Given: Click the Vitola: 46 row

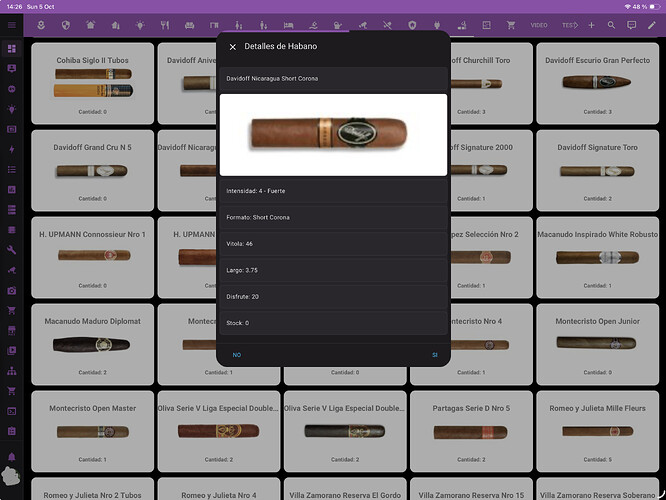Looking at the screenshot, I should tap(333, 243).
